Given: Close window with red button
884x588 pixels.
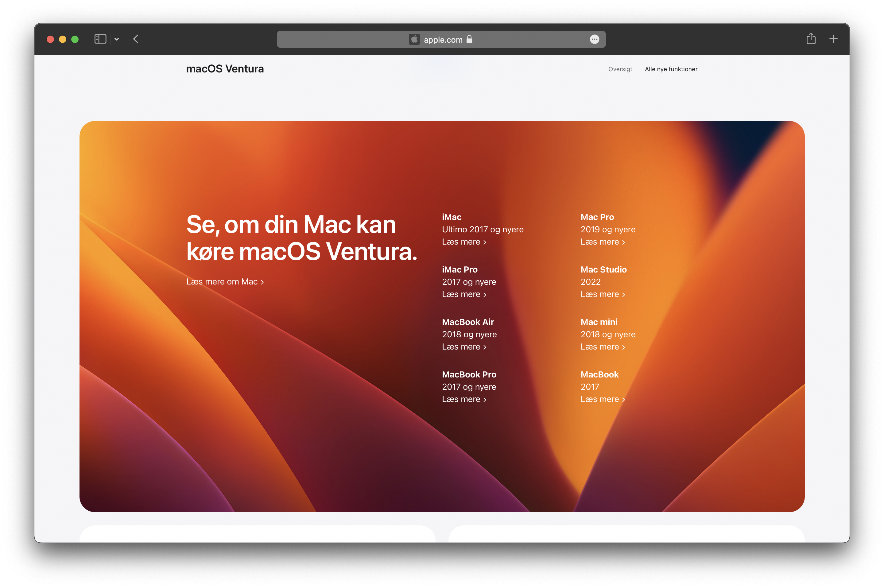Looking at the screenshot, I should 50,39.
